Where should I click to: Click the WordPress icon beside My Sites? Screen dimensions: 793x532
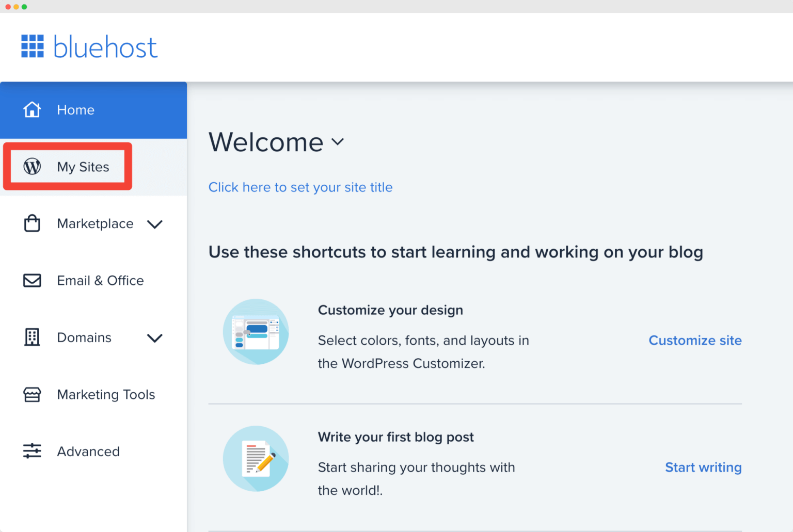(x=32, y=167)
